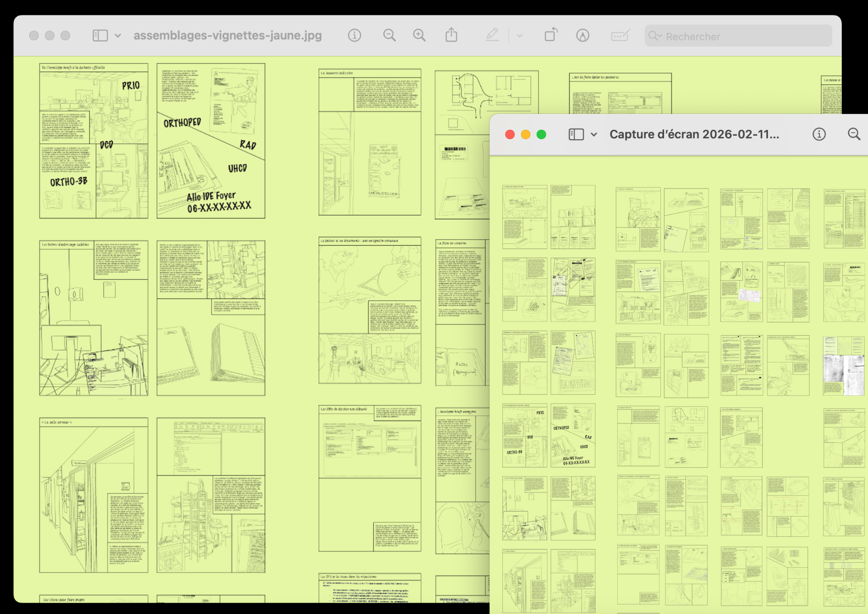Show the Markup toolbar

tap(583, 36)
